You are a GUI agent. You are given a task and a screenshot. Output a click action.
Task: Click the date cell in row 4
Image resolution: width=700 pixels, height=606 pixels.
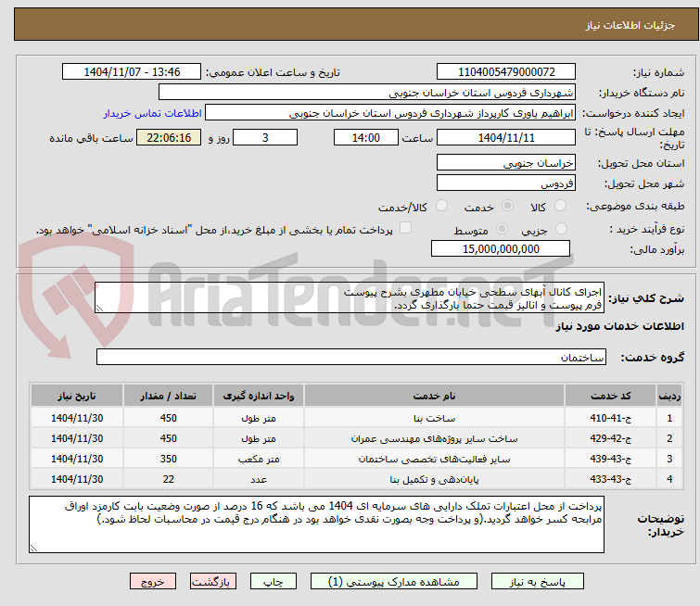tap(77, 479)
